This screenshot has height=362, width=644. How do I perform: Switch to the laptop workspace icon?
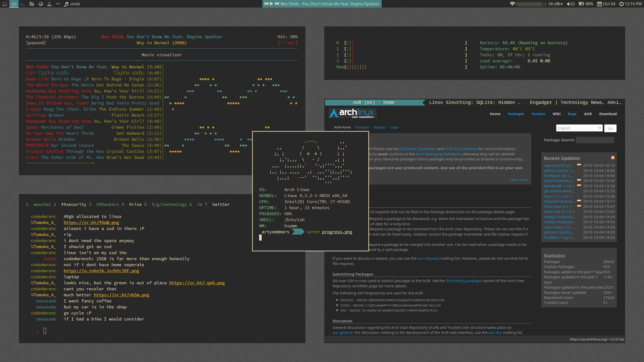click(x=5, y=4)
